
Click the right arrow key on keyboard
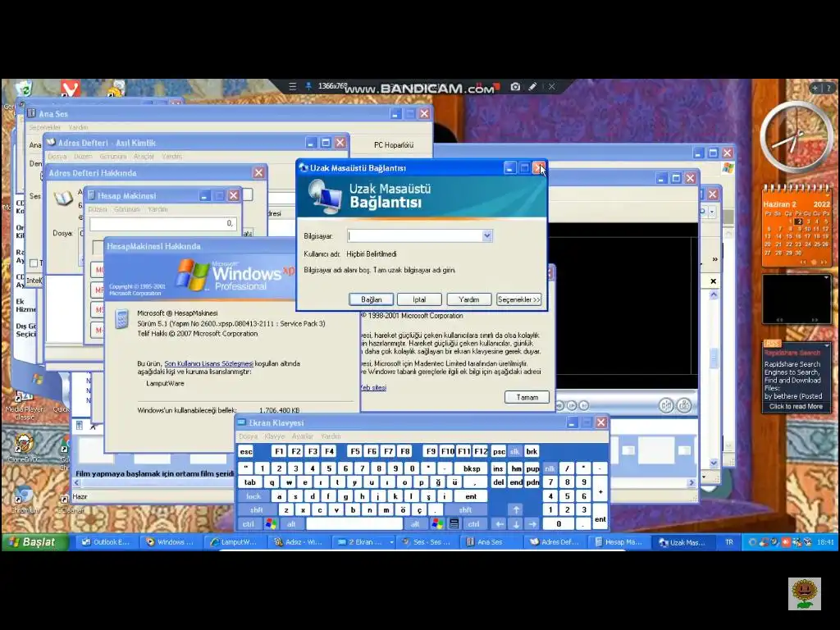click(532, 524)
